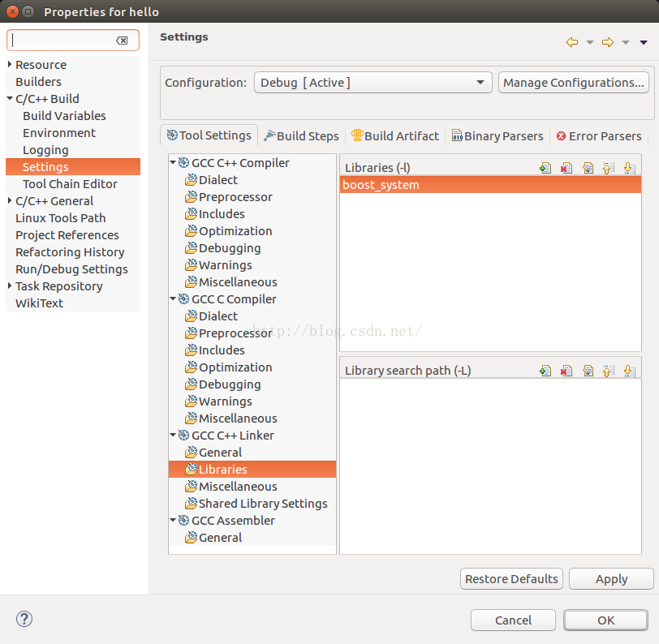Viewport: 659px width, 644px height.
Task: Clear the filter text field icon
Action: click(x=122, y=41)
